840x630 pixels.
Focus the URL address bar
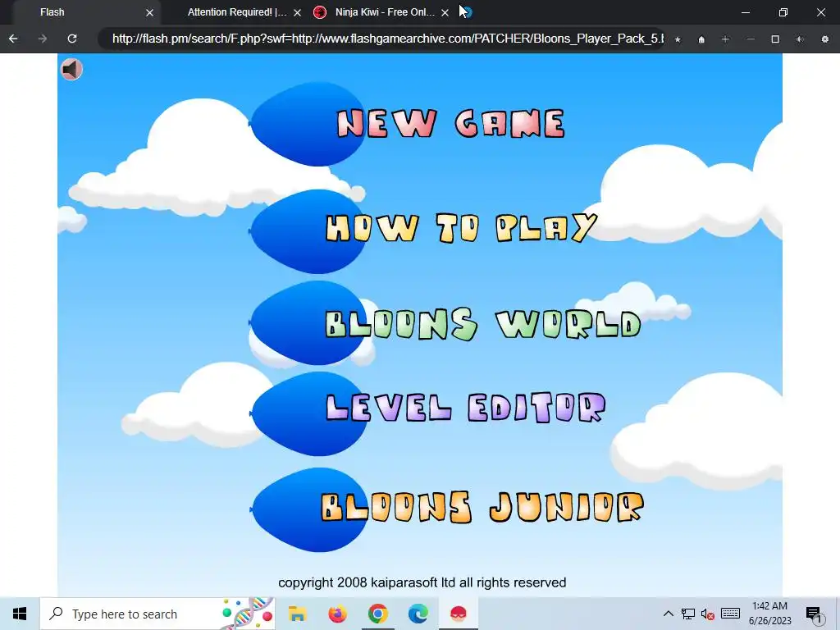tap(381, 39)
